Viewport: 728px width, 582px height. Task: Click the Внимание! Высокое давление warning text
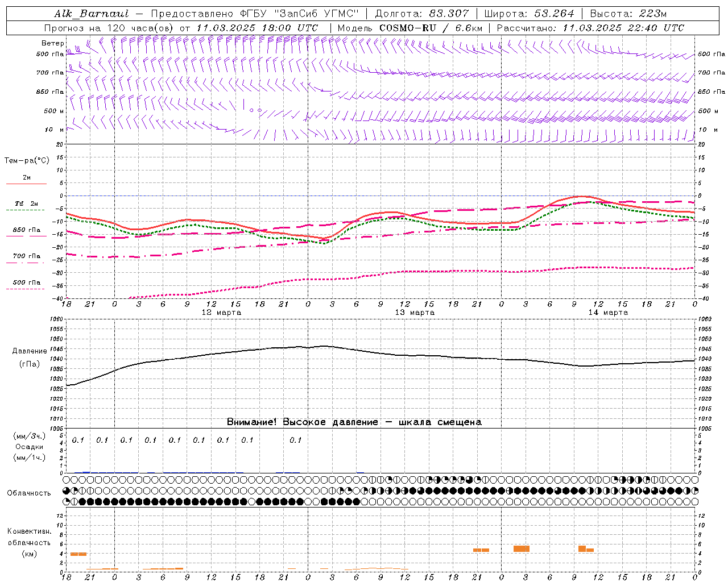(x=354, y=422)
